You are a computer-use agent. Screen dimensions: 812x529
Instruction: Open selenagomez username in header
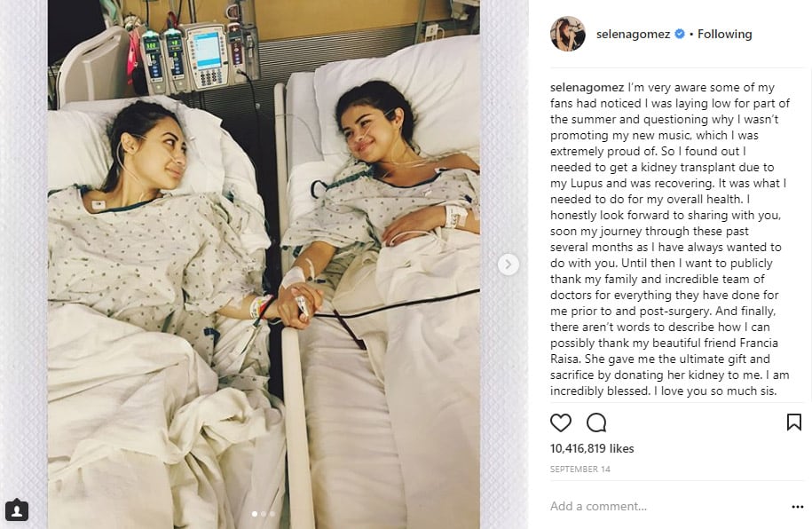coord(633,35)
